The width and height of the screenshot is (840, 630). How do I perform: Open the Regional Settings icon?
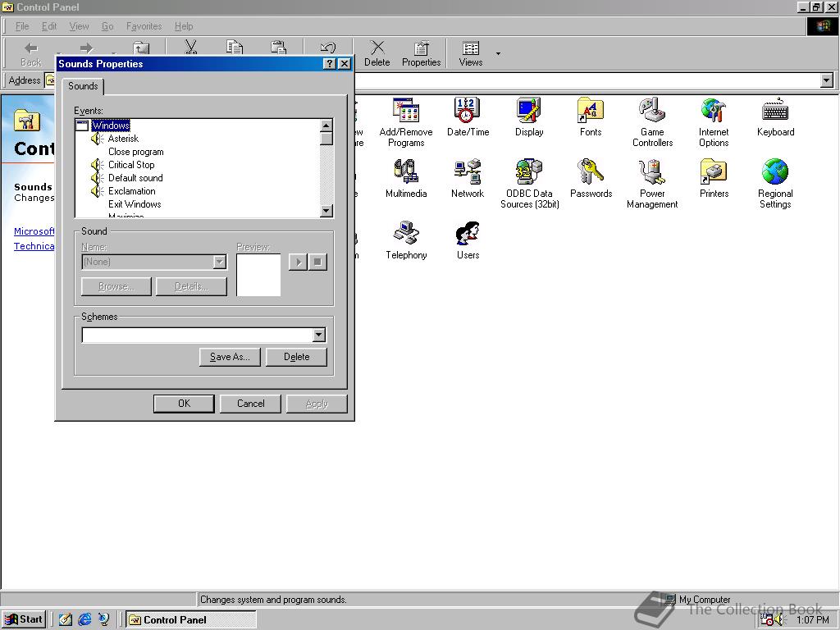coord(775,173)
